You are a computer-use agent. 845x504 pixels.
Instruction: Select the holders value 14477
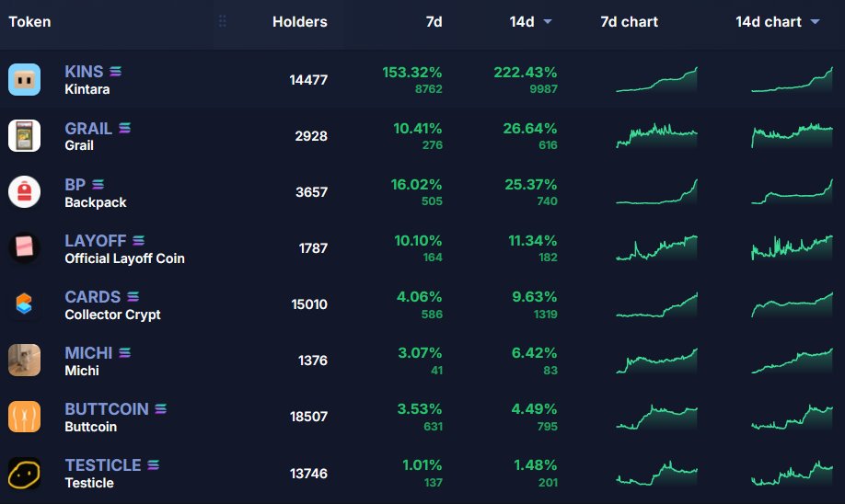click(x=308, y=80)
